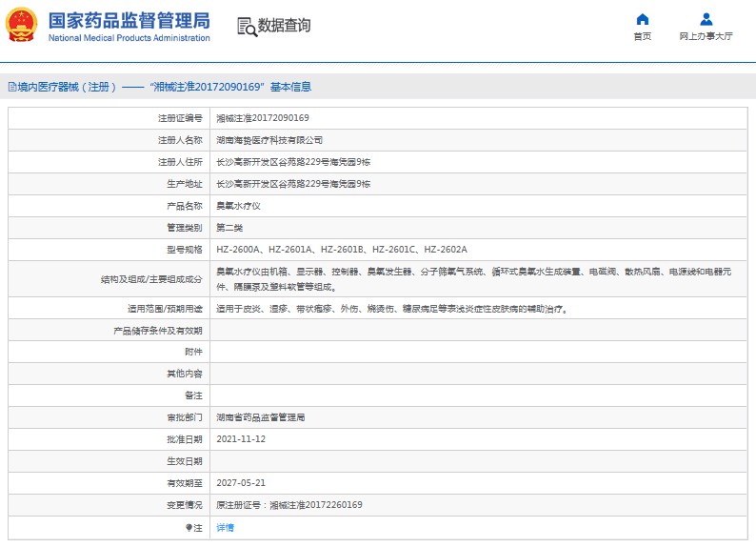The height and width of the screenshot is (547, 756).
Task: Select the model list starting HZ-2600A
Action: coord(342,250)
